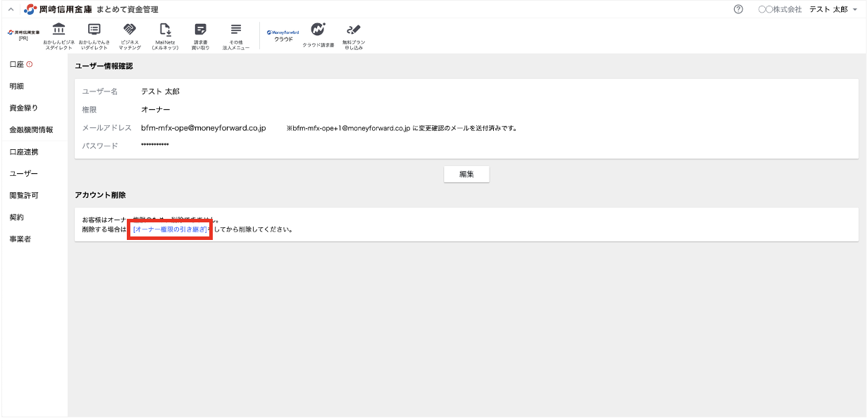Click the email bfm-mfx-ope@moneyforward.co.jp
Image resolution: width=868 pixels, height=418 pixels.
pyautogui.click(x=204, y=128)
